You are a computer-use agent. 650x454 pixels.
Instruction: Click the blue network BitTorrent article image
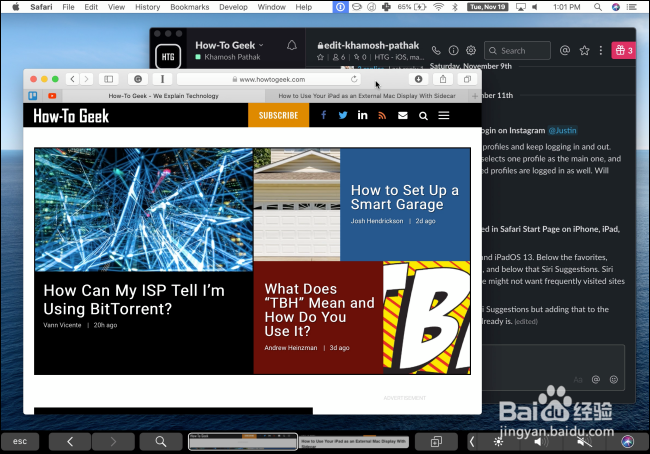pos(143,209)
